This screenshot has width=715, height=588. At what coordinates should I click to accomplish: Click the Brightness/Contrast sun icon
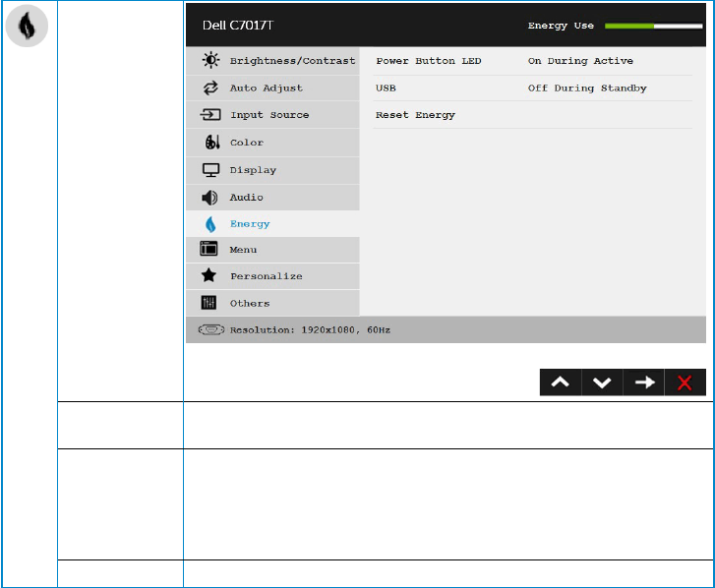210,60
